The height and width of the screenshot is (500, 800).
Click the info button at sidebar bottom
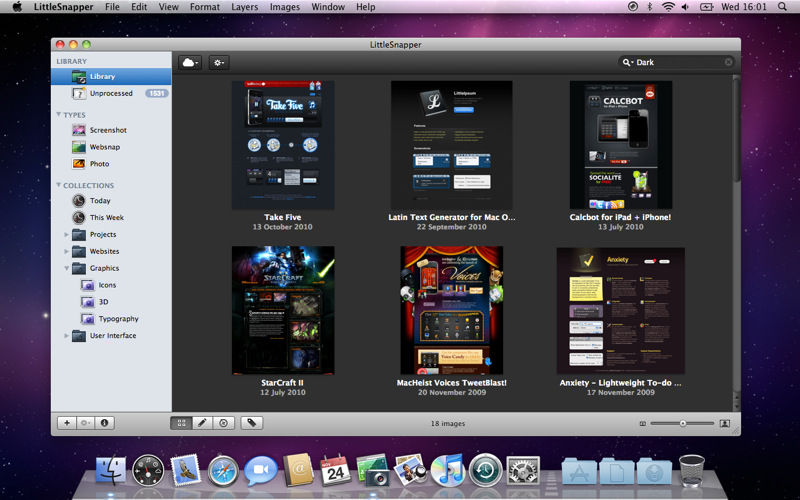[105, 423]
